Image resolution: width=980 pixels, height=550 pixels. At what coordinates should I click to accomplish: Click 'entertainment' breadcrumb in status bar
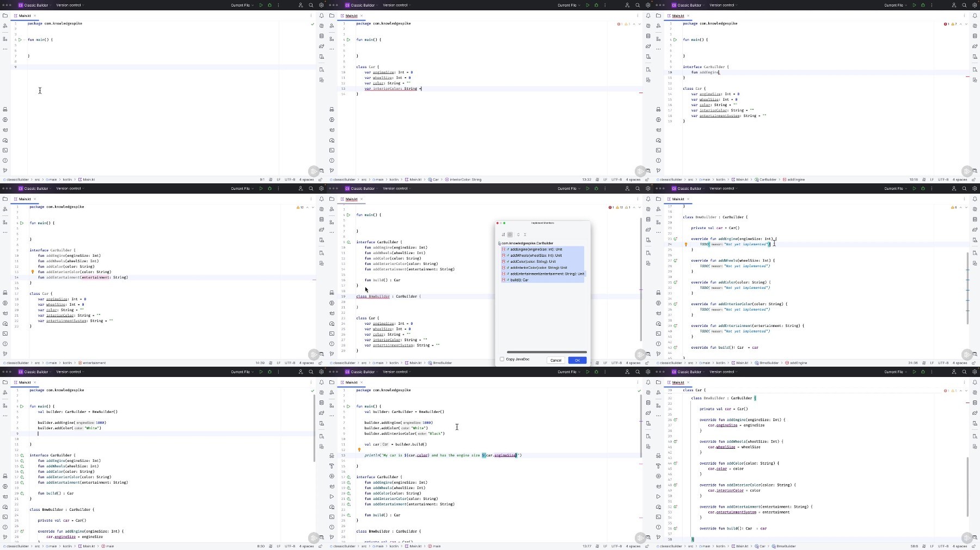[x=93, y=363]
